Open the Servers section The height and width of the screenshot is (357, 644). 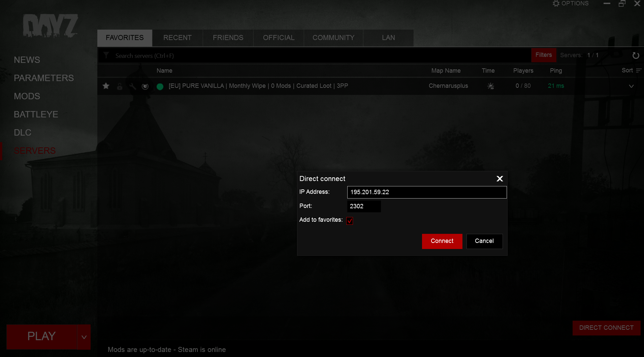pyautogui.click(x=35, y=151)
